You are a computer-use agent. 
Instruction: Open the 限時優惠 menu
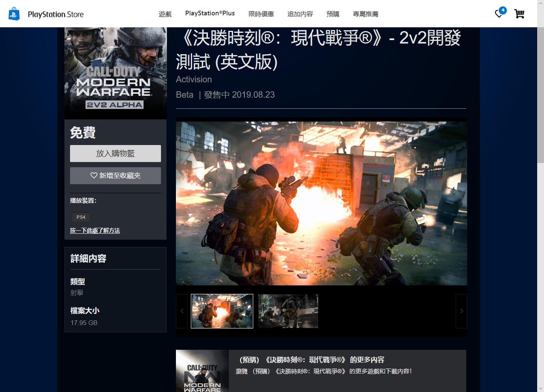(x=261, y=14)
